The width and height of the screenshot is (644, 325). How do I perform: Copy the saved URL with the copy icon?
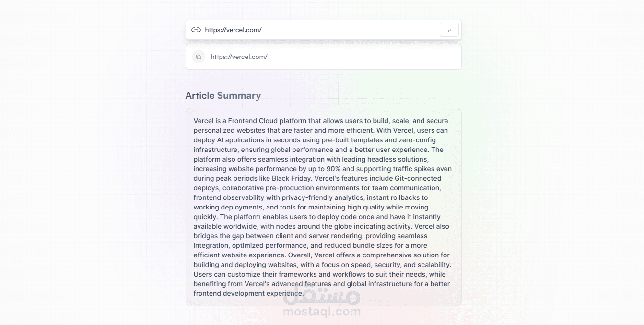tap(199, 57)
